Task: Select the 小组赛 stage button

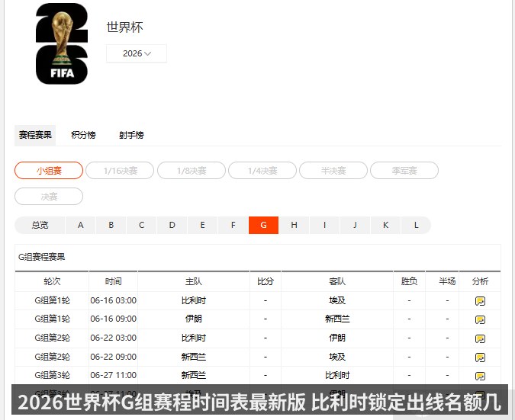Action: 49,171
